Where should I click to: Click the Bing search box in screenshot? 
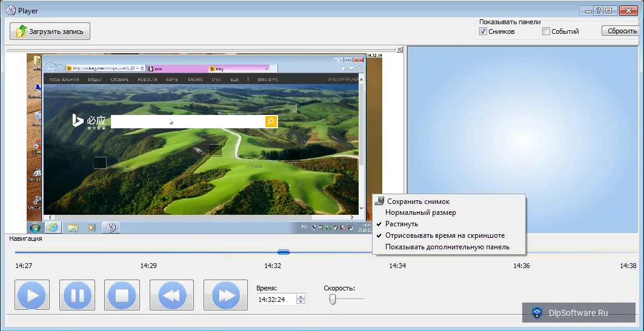188,122
